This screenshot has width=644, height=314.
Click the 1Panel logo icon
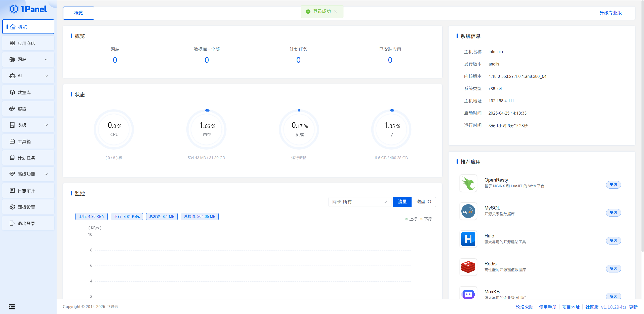point(14,9)
